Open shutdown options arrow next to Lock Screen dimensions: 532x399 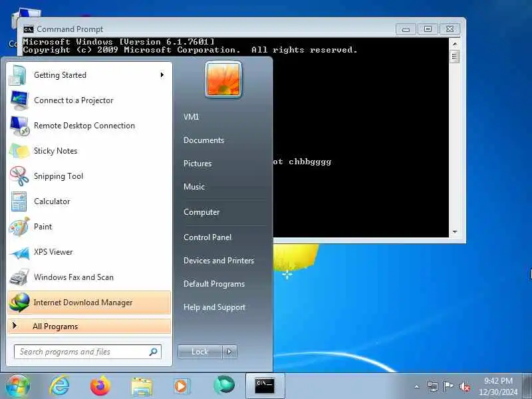tap(229, 352)
